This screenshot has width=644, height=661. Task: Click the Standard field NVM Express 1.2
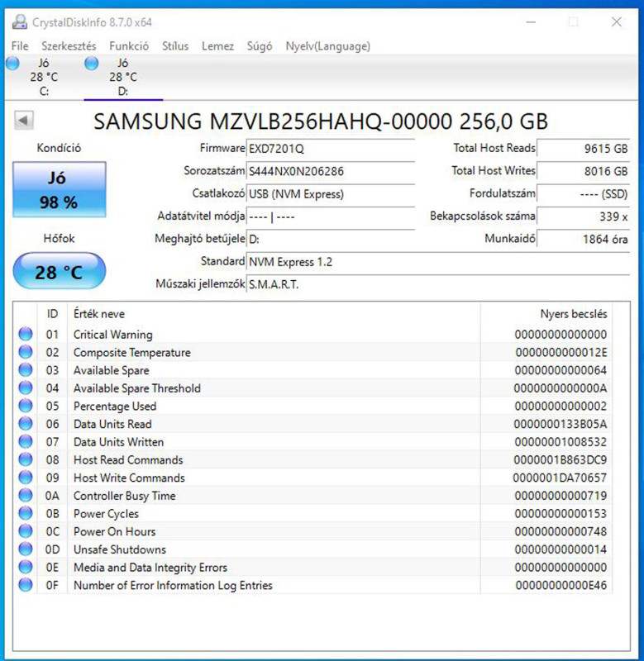(438, 262)
